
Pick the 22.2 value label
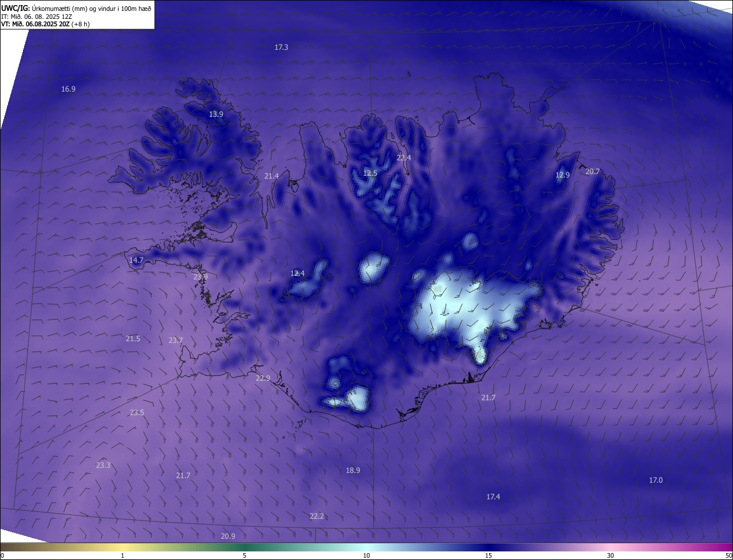(x=317, y=516)
